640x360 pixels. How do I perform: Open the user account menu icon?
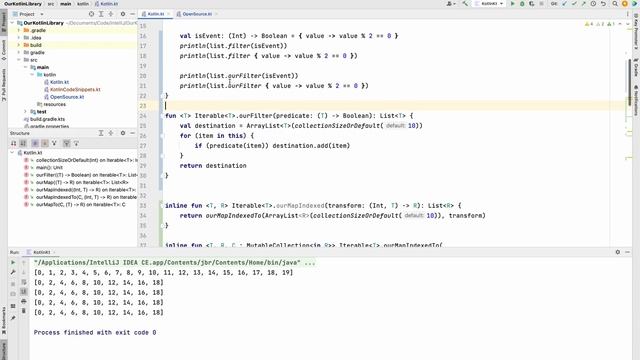point(451,4)
